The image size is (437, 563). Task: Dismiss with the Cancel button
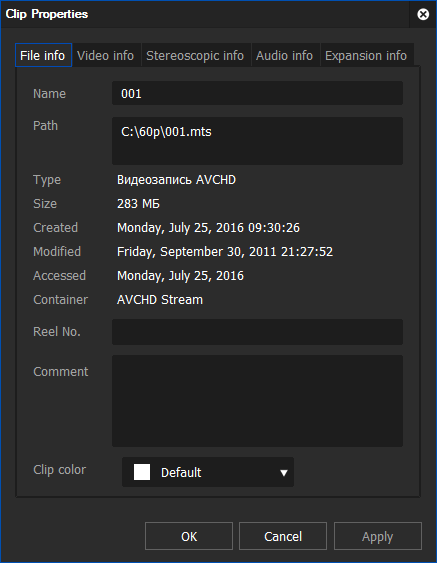click(283, 536)
